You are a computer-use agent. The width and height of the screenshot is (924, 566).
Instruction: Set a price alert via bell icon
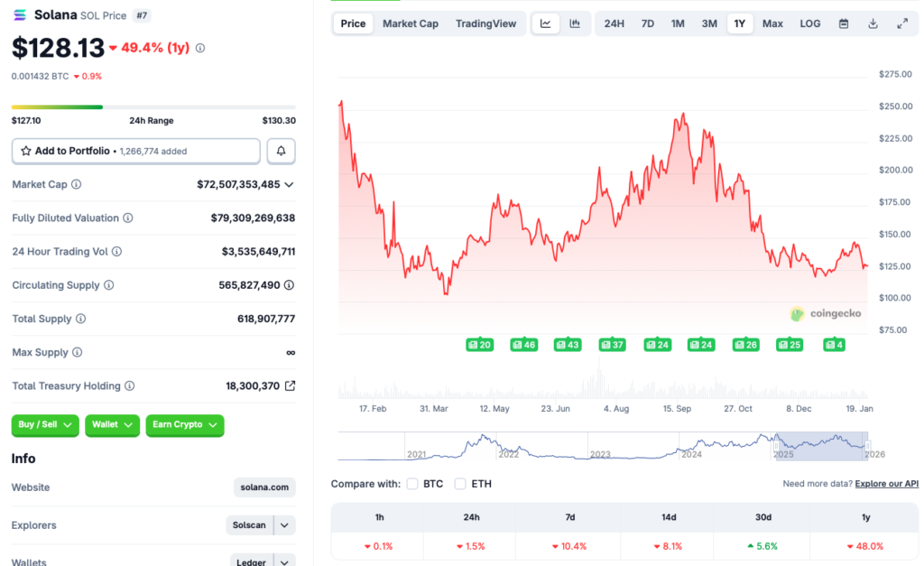(281, 151)
